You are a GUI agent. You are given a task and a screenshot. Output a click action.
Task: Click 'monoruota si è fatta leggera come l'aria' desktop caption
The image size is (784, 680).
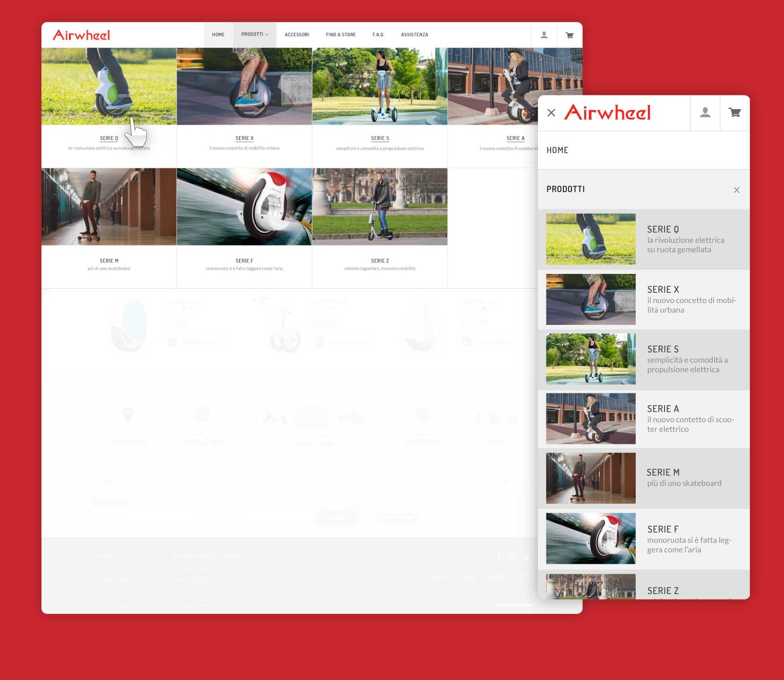pos(244,268)
